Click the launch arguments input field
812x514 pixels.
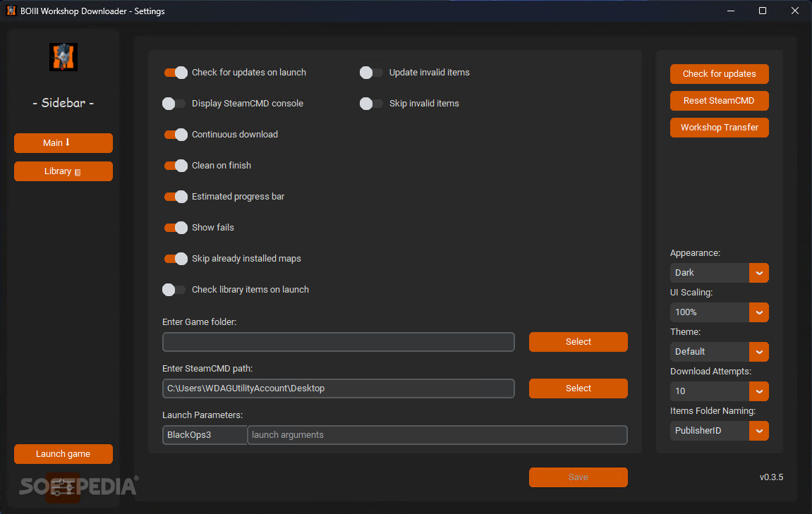click(437, 435)
